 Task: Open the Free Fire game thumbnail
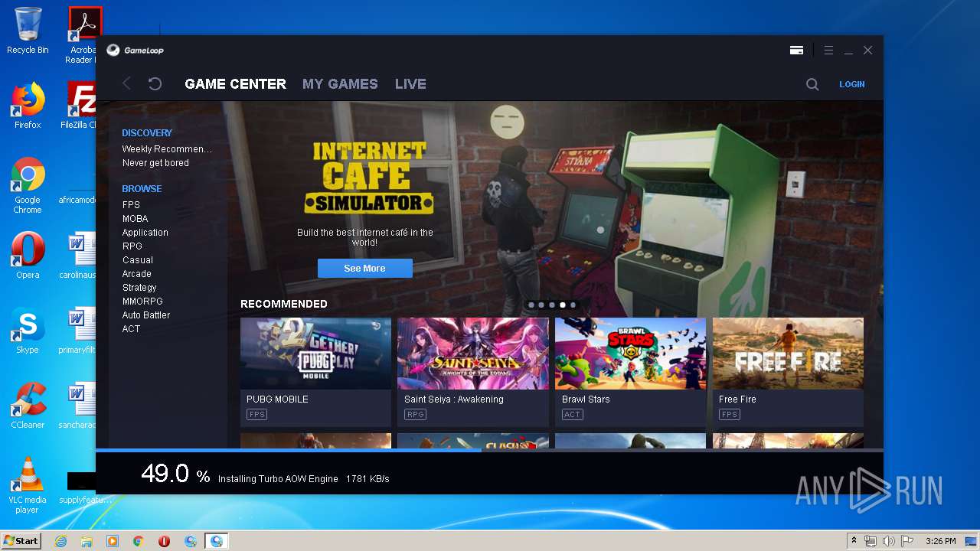click(788, 354)
